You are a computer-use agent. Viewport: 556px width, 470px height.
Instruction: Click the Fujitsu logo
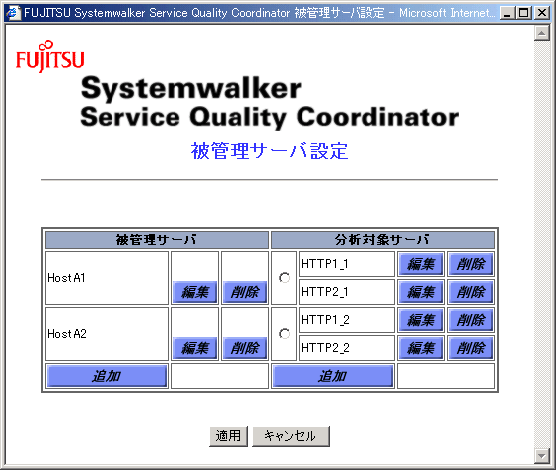[x=50, y=57]
